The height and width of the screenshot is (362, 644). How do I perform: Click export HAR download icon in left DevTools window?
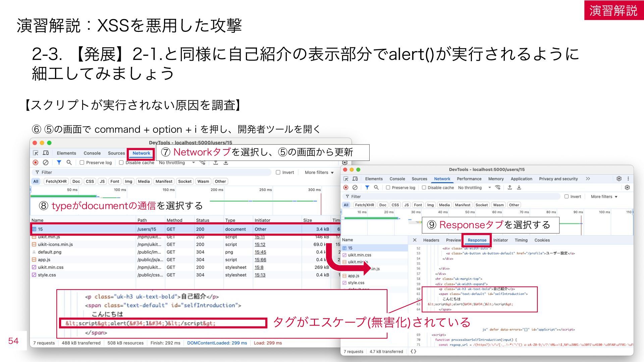(226, 163)
